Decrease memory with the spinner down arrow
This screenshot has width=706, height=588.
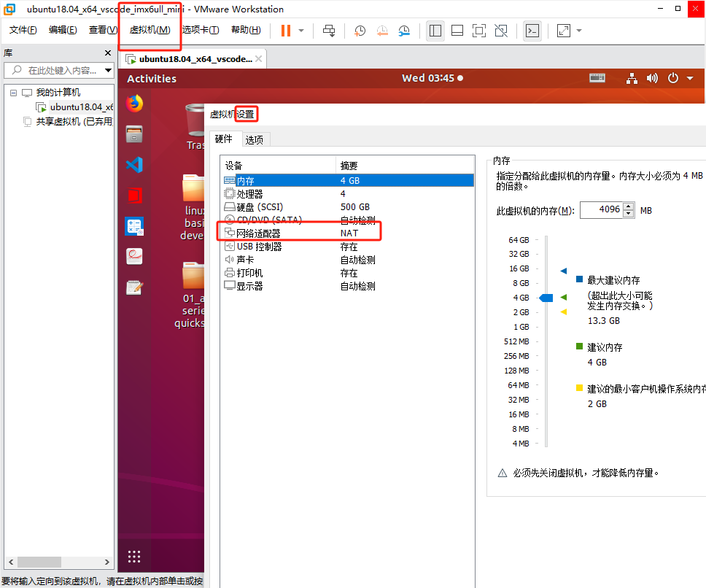(629, 214)
